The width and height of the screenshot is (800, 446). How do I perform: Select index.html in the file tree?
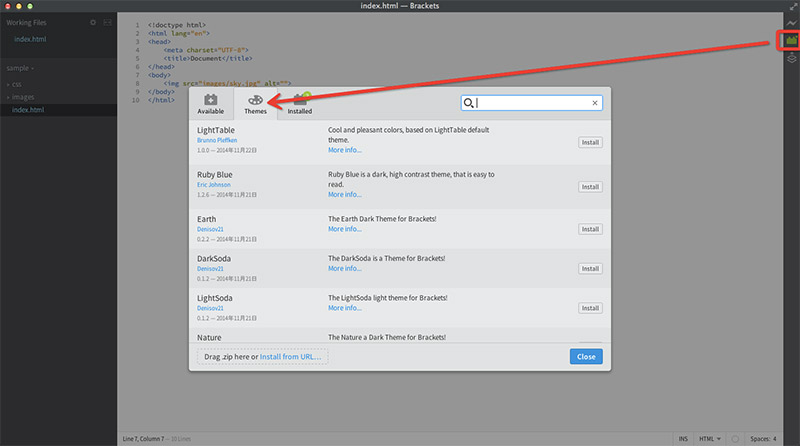coord(28,110)
